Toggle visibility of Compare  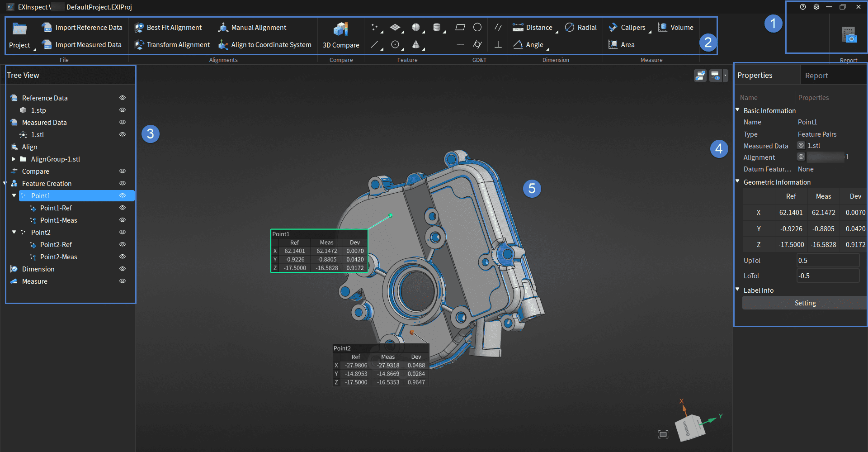tap(123, 171)
